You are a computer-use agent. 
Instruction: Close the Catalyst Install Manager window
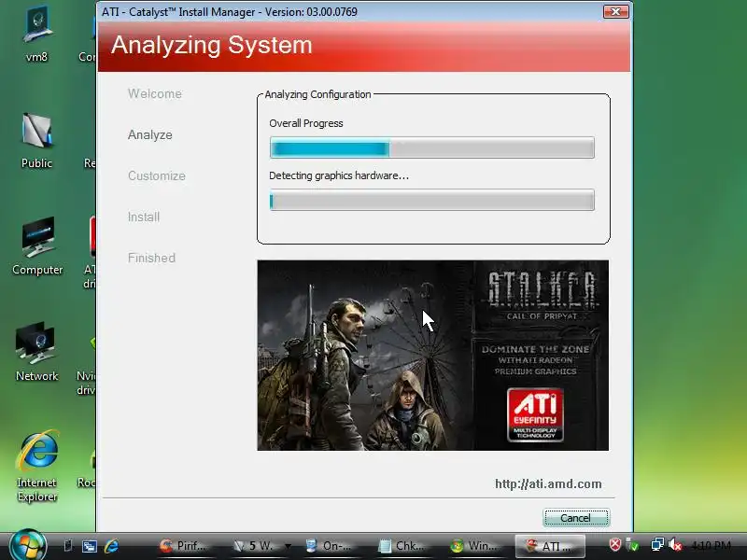point(615,11)
